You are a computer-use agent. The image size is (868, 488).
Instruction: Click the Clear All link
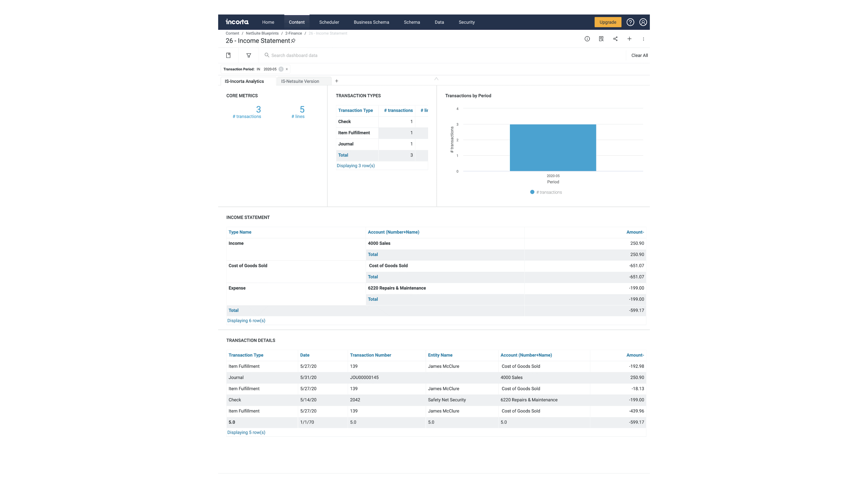(x=639, y=55)
